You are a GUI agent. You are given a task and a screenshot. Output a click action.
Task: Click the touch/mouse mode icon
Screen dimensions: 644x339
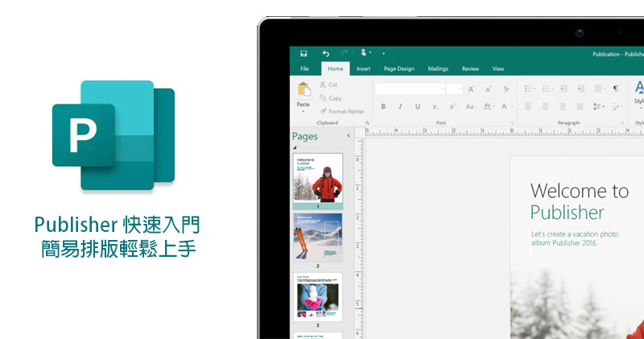coord(364,52)
